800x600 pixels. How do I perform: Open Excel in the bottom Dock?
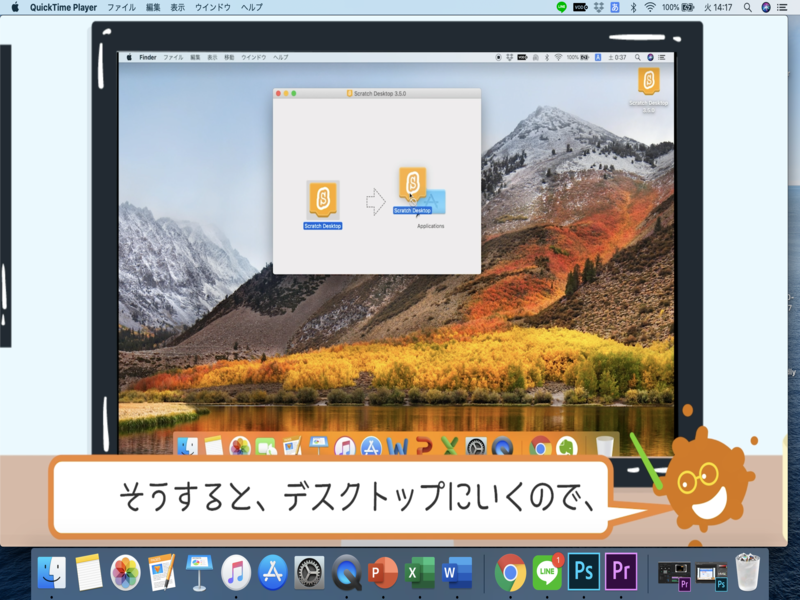[x=420, y=572]
